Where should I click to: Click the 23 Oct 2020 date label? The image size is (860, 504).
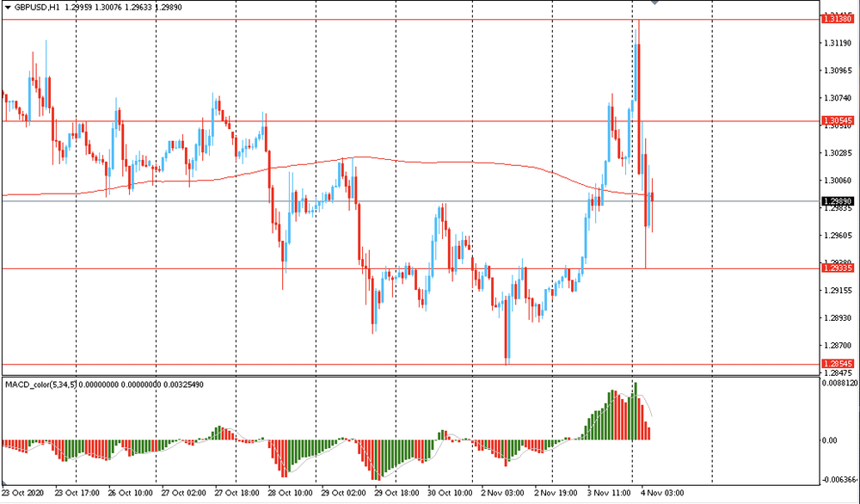click(24, 494)
